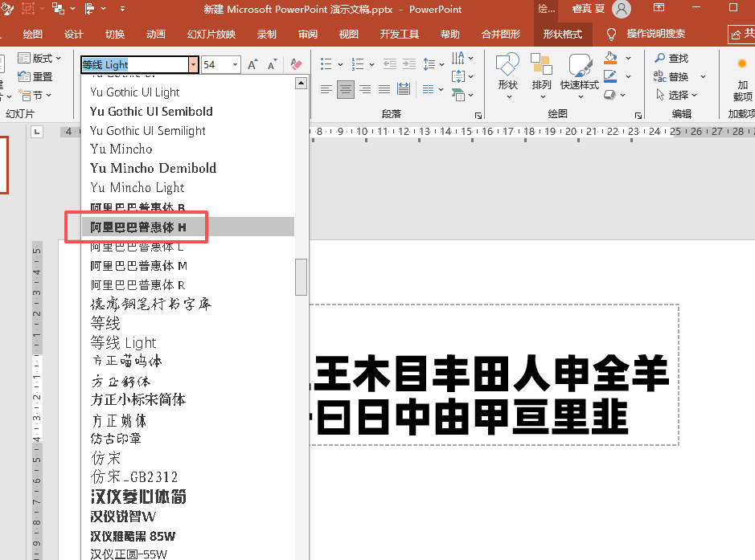755x560 pixels.
Task: Apply distributed text alignment
Action: (x=404, y=89)
